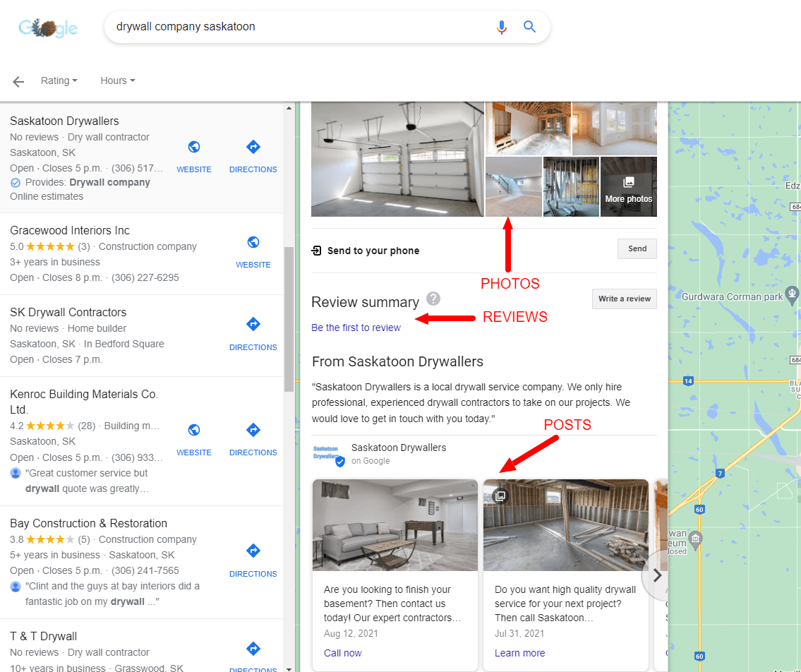Click verified Provides: Drywall company checkmark
Image resolution: width=801 pixels, height=672 pixels.
click(x=16, y=183)
